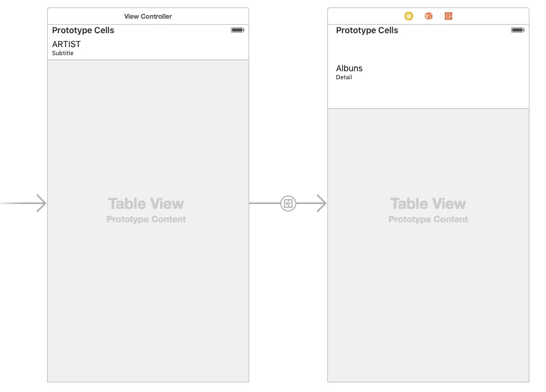Click the yellow Table View Controller icon
Image resolution: width=546 pixels, height=392 pixels.
point(409,16)
